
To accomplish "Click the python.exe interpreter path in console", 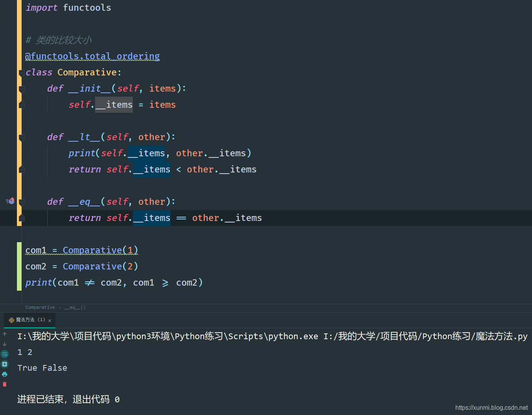I will 168,336.
